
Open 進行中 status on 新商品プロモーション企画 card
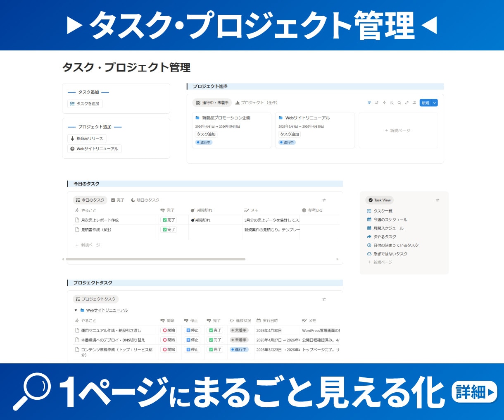point(204,142)
